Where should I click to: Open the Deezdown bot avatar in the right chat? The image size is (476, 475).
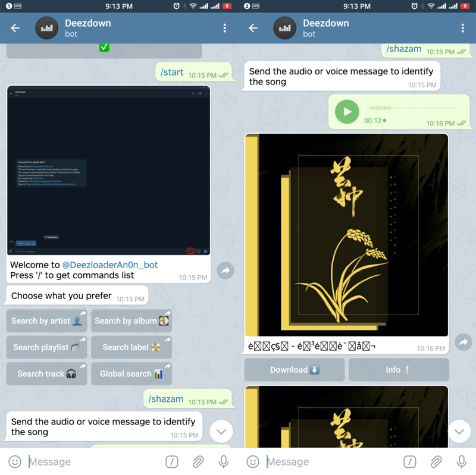click(x=285, y=28)
